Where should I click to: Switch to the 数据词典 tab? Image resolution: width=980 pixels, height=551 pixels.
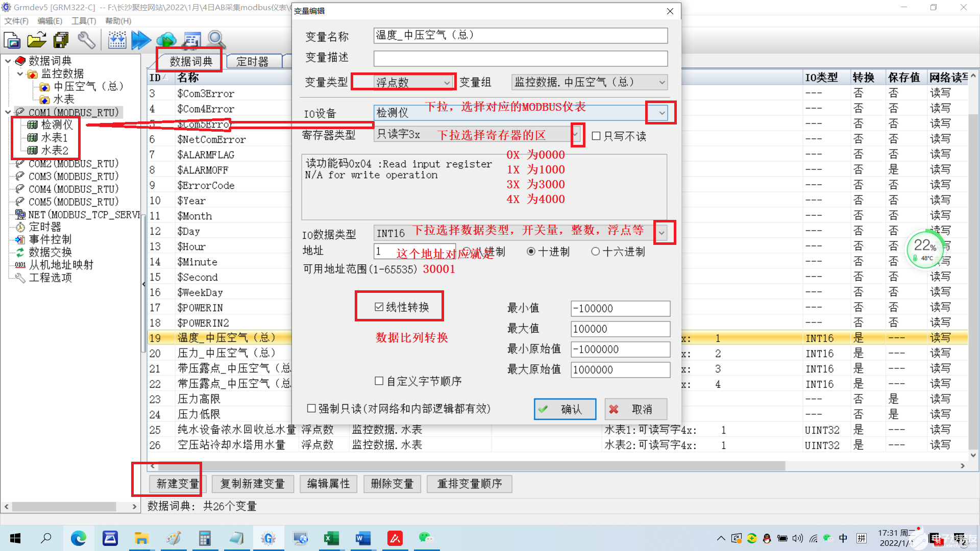pos(190,61)
